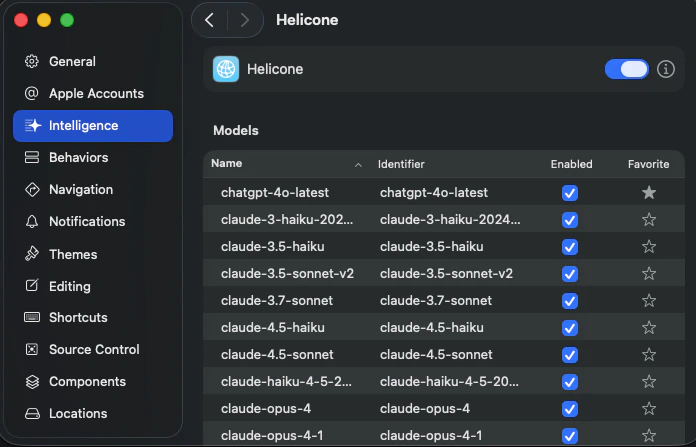Click the green zoom window button
Screen dimensions: 696x447
pyautogui.click(x=67, y=20)
